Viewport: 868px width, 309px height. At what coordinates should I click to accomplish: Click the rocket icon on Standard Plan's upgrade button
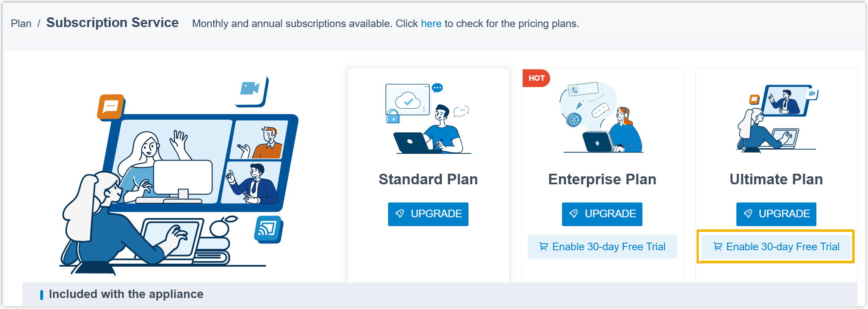(400, 214)
